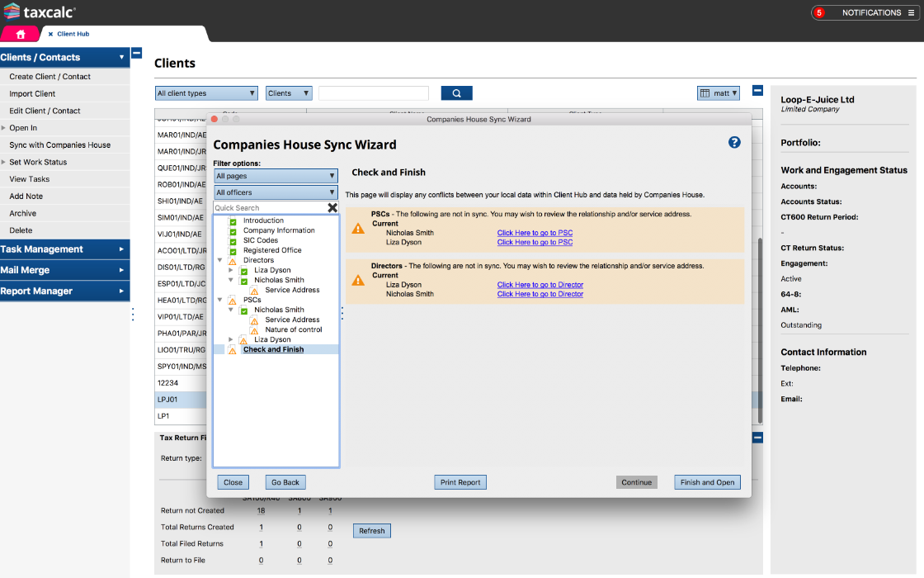Close the Client Hub tab
The height and width of the screenshot is (578, 924).
50,34
